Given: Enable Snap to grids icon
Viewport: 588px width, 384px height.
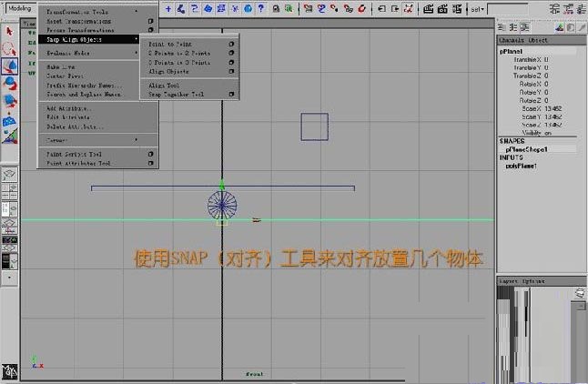Looking at the screenshot, I should pos(309,8).
